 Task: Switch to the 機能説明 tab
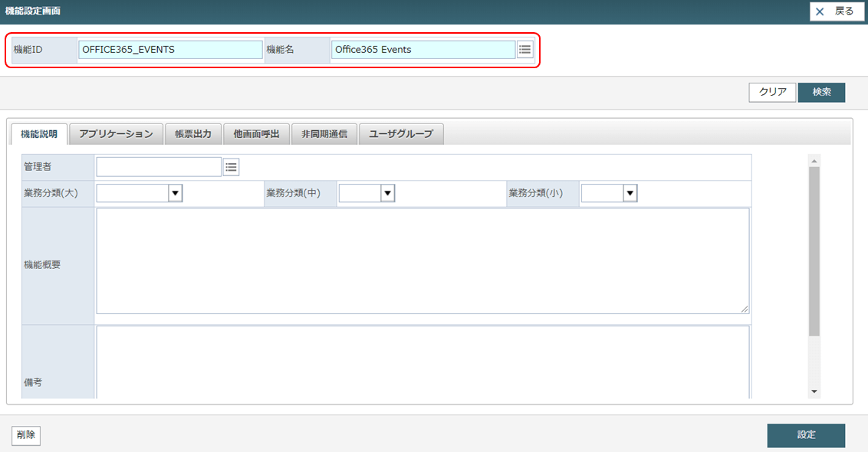(x=39, y=134)
